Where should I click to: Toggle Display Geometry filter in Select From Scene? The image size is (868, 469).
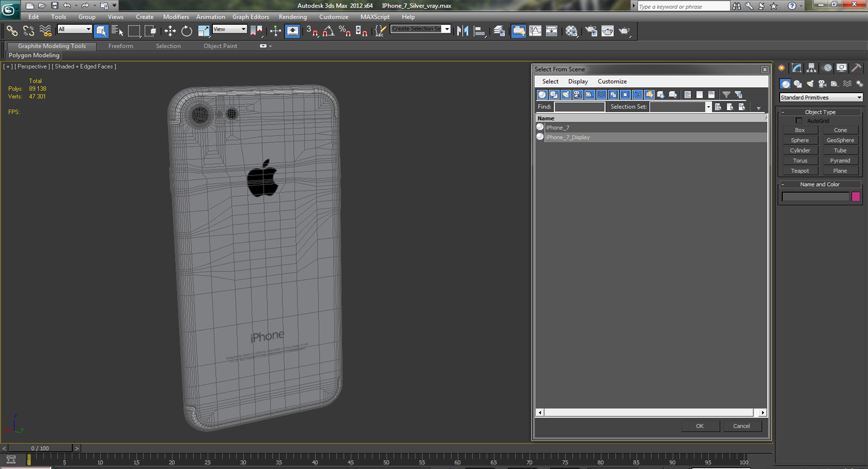(x=542, y=94)
